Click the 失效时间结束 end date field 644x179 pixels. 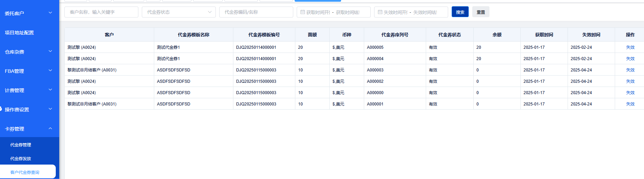(x=425, y=12)
